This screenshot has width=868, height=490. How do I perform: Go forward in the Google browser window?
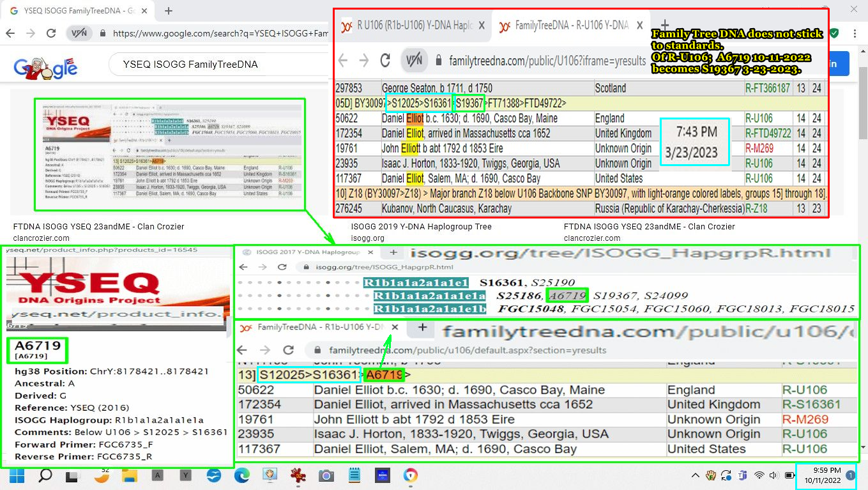pyautogui.click(x=32, y=33)
